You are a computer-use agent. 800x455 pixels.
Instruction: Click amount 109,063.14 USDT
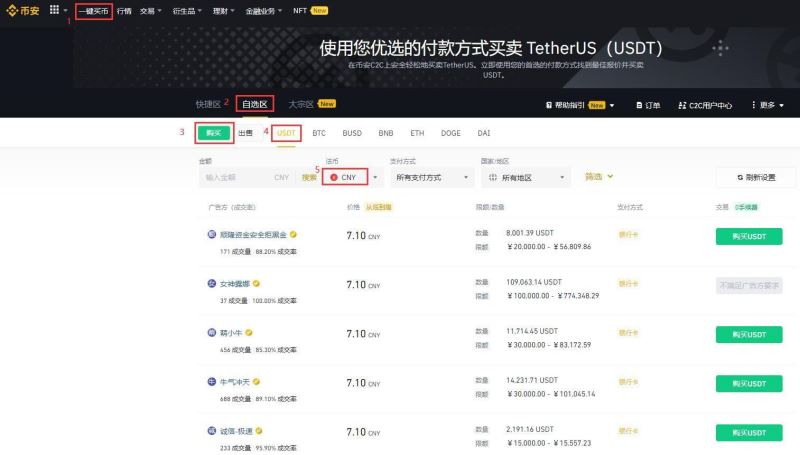point(534,282)
